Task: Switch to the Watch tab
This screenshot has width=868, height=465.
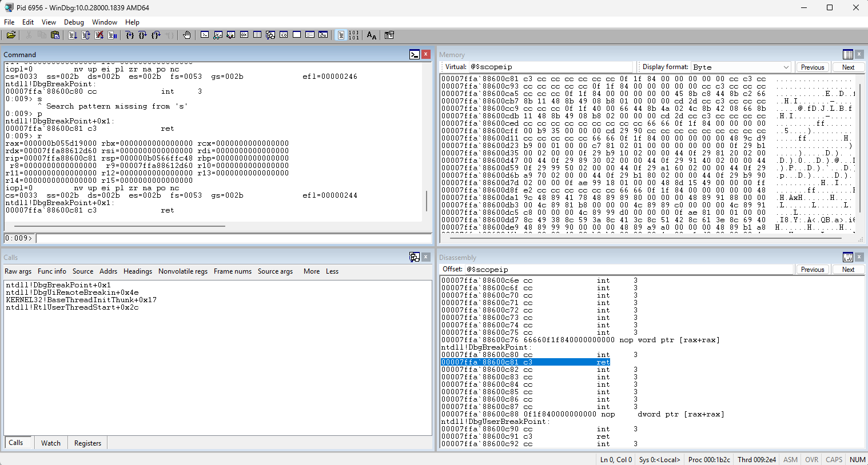Action: pos(51,443)
